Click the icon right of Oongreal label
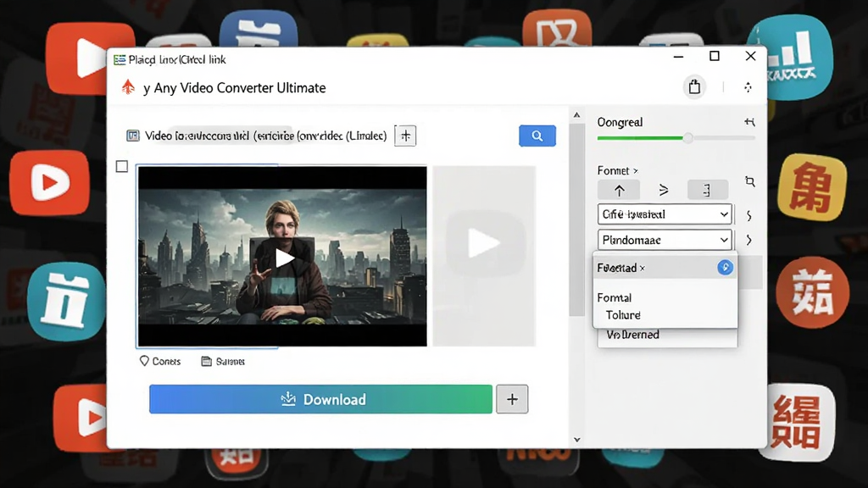The height and width of the screenshot is (488, 868). coord(749,122)
